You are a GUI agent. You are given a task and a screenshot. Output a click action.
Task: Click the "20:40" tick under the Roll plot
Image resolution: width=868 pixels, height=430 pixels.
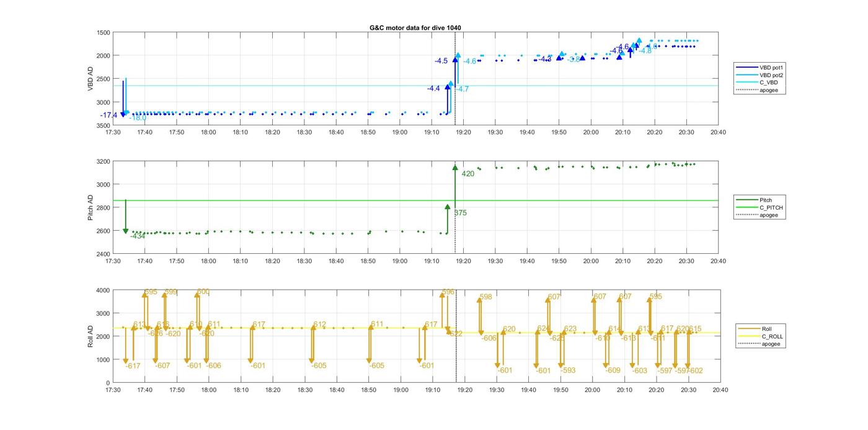click(x=720, y=390)
